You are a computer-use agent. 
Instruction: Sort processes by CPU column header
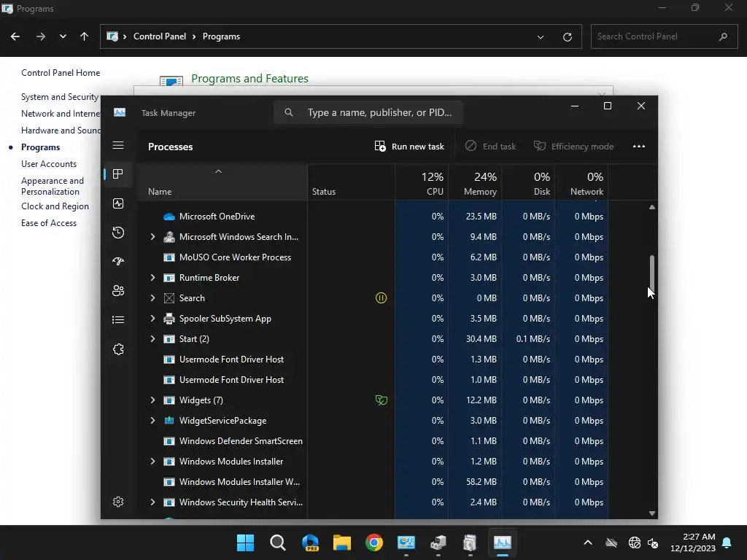coord(422,183)
